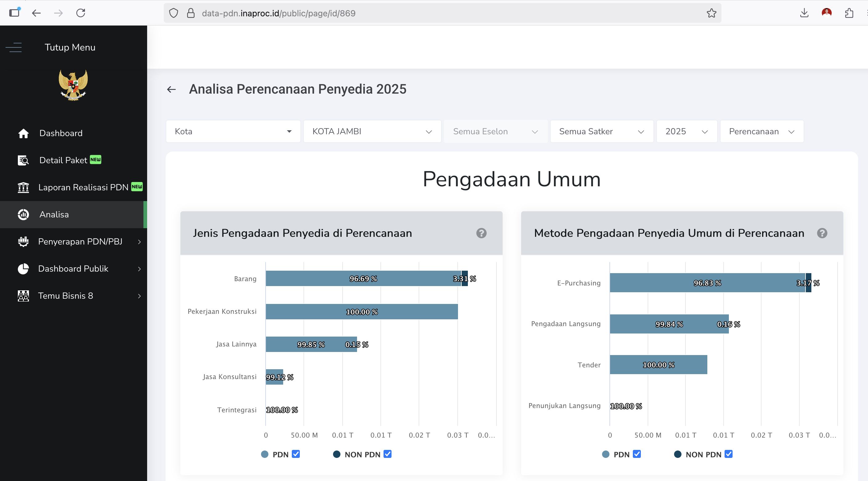This screenshot has width=868, height=481.
Task: Uncheck PDN under the Metode Pengadaan chart
Action: 636,454
